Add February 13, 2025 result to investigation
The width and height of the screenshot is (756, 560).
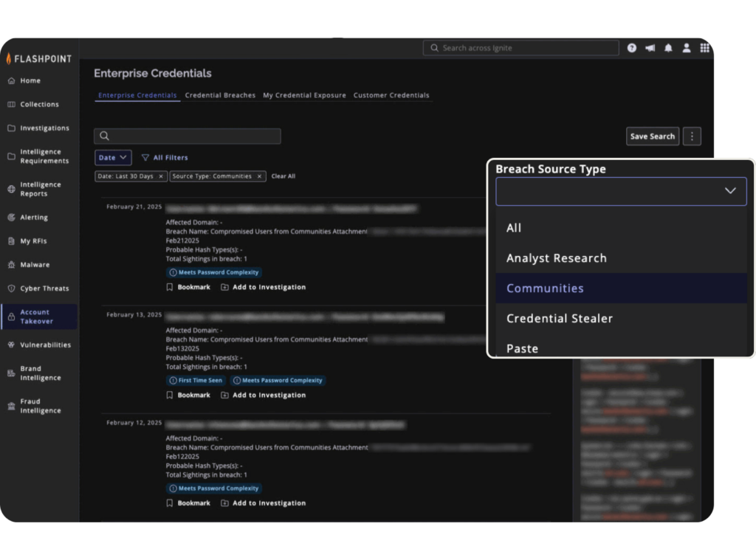click(264, 395)
